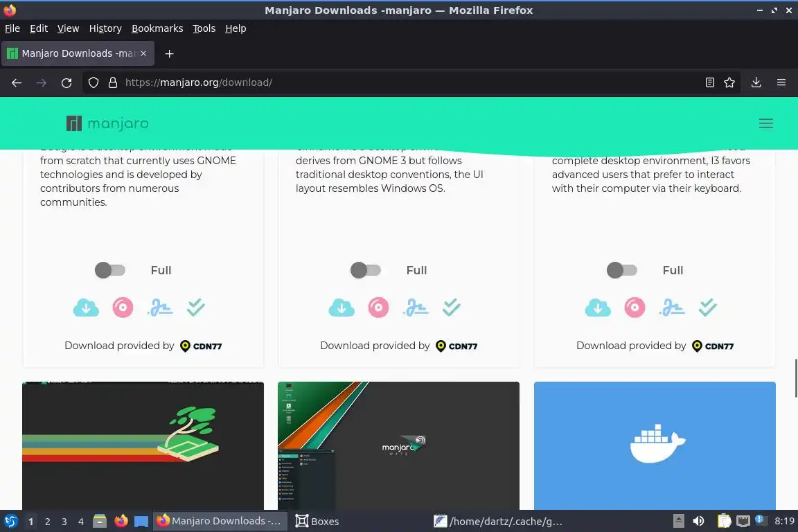
Task: Toggle the Full switch in the I3 card
Action: point(622,270)
